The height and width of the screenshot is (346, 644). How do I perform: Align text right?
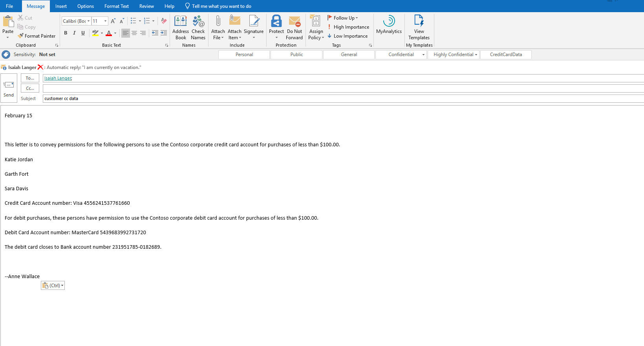[x=143, y=33]
